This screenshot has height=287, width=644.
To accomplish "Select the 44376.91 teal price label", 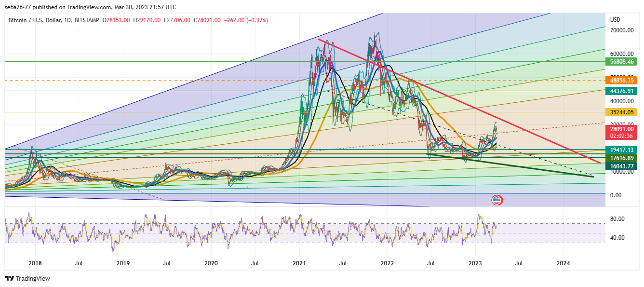I will tap(621, 91).
